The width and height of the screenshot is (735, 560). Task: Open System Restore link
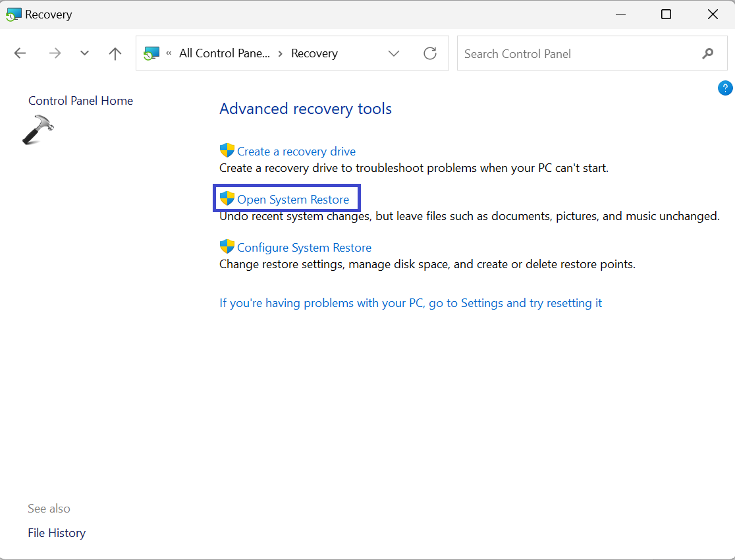coord(293,199)
